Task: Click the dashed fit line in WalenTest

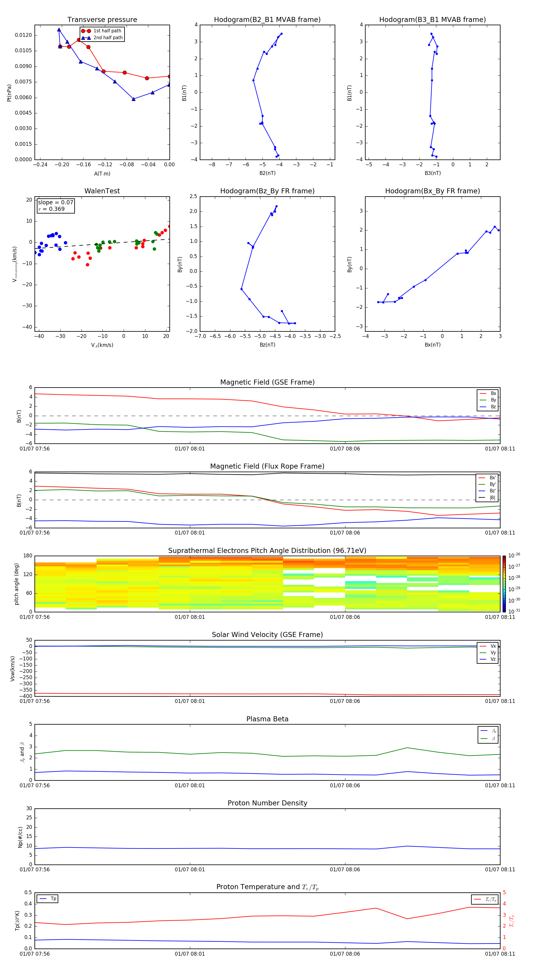Action: click(x=102, y=244)
